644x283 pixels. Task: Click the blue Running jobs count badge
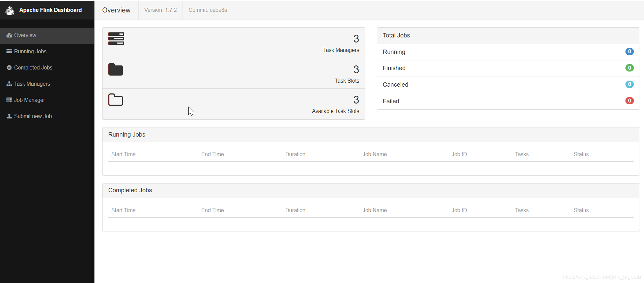[629, 52]
